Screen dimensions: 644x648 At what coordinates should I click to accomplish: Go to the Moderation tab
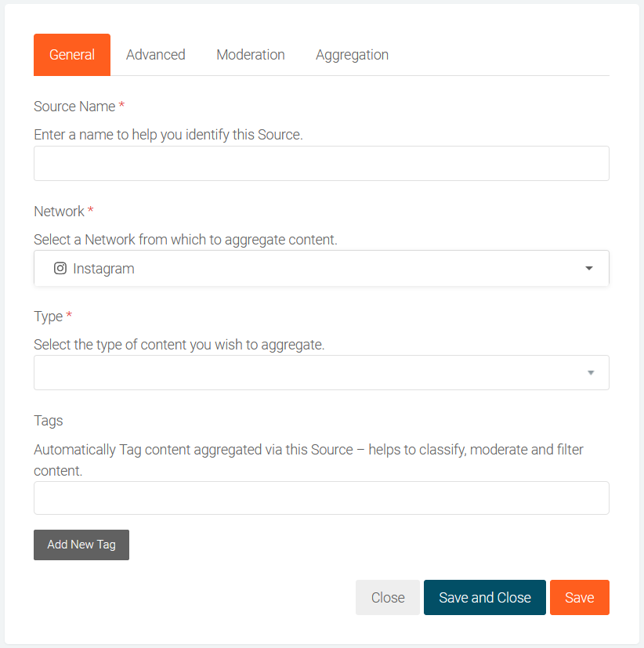click(x=251, y=55)
